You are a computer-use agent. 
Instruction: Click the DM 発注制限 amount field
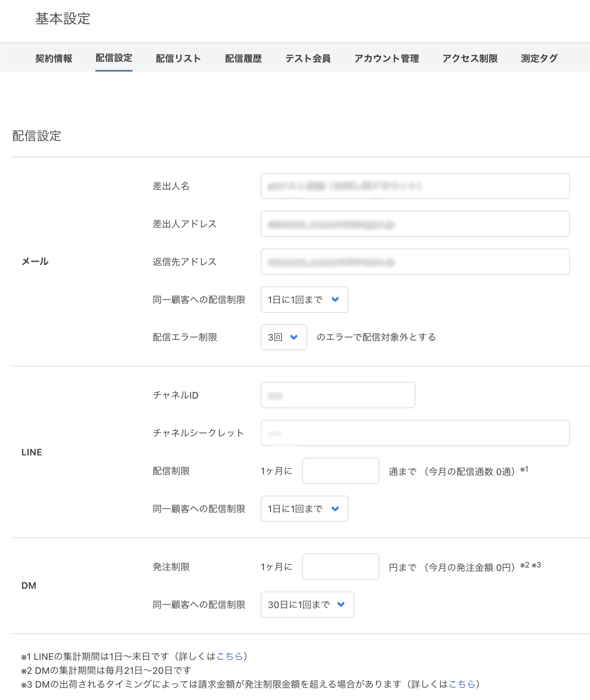pos(341,567)
